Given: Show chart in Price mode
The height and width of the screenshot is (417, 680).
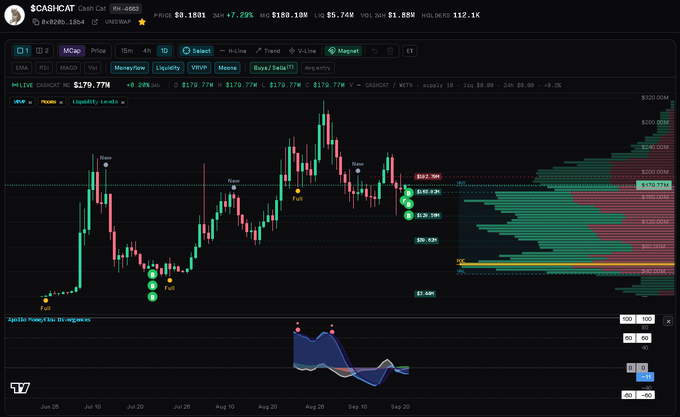Looking at the screenshot, I should (98, 51).
